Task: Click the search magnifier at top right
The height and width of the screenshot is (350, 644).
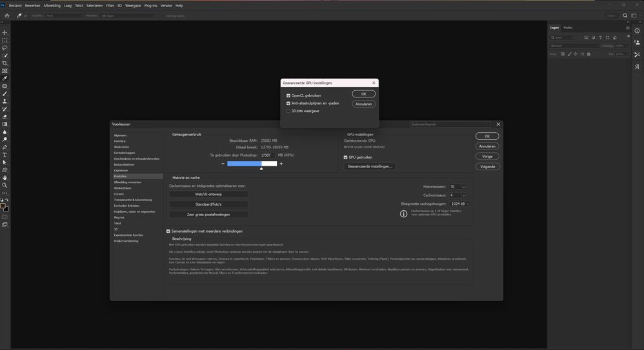Action: [x=625, y=15]
